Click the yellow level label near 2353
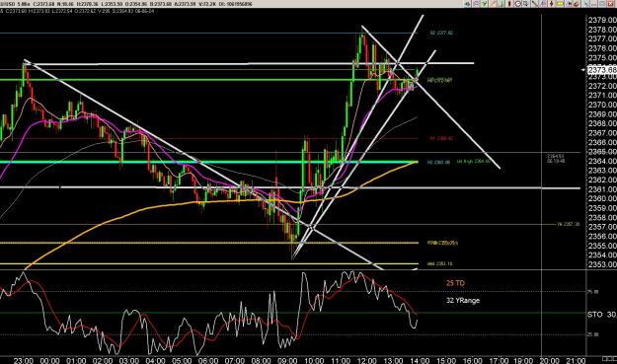The image size is (617, 364). tap(439, 263)
